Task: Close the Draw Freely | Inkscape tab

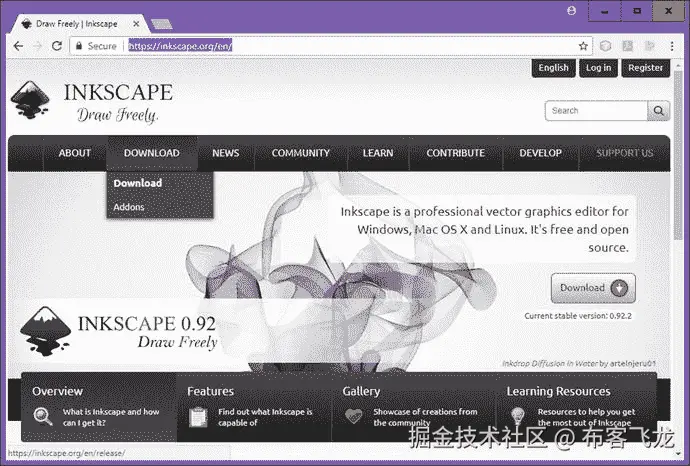Action: (136, 24)
